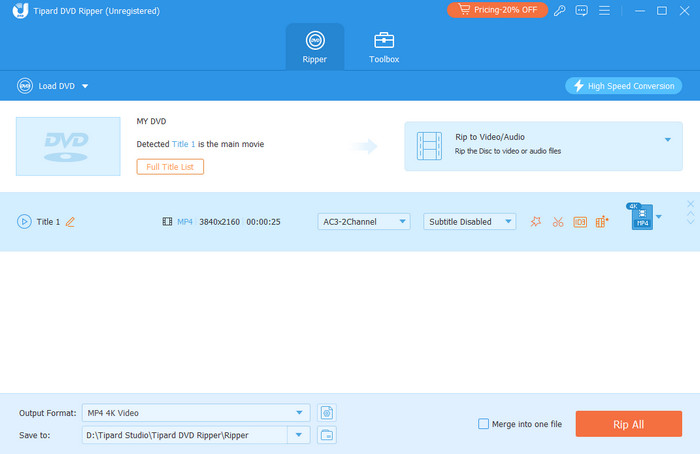
Task: Rename Title 1 with pencil icon
Action: click(x=70, y=222)
